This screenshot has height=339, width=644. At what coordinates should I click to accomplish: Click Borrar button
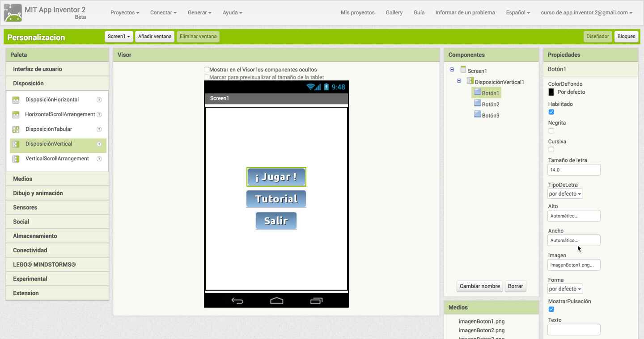click(515, 286)
